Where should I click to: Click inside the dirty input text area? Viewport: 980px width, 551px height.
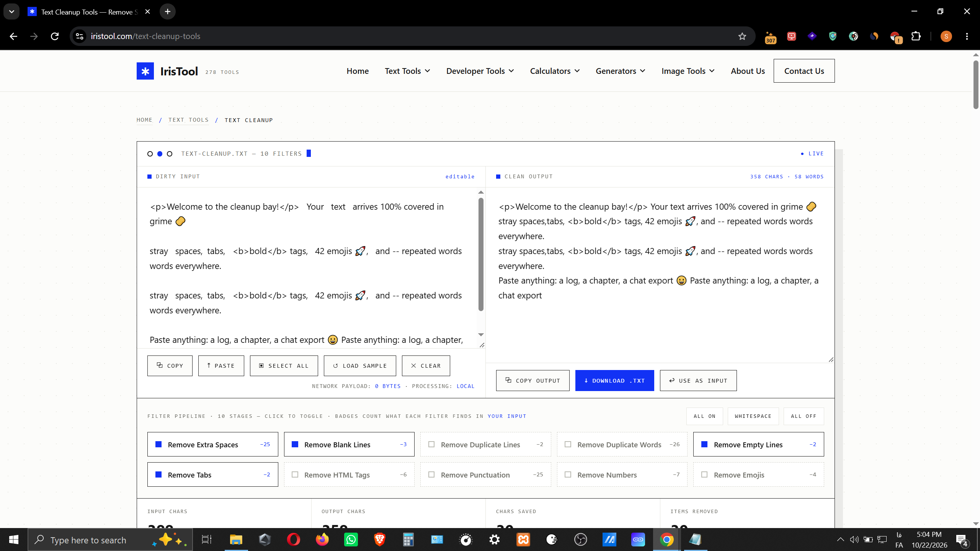(x=307, y=268)
